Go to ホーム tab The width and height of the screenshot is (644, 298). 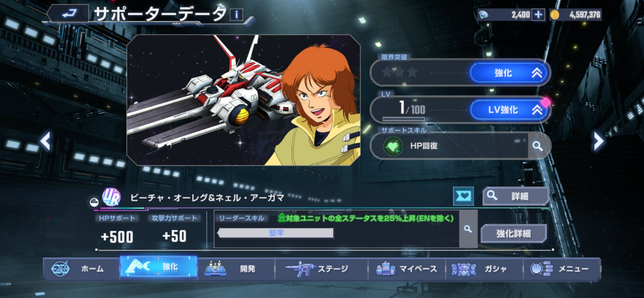(x=82, y=268)
